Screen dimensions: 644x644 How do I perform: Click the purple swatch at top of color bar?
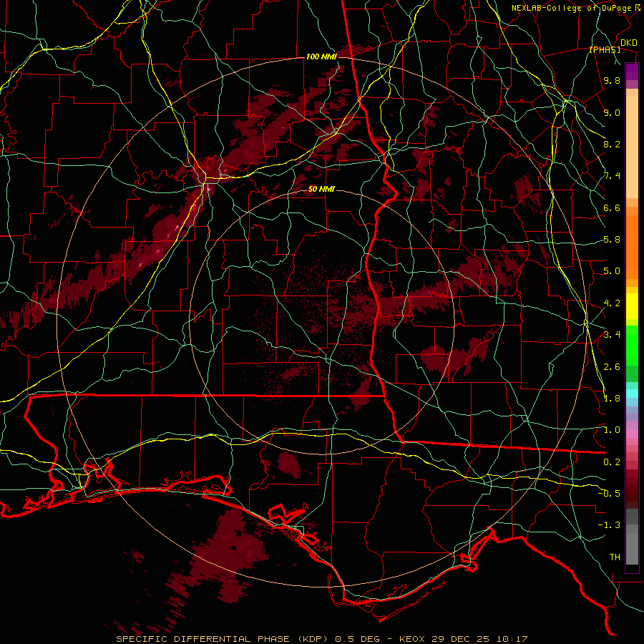coord(632,72)
